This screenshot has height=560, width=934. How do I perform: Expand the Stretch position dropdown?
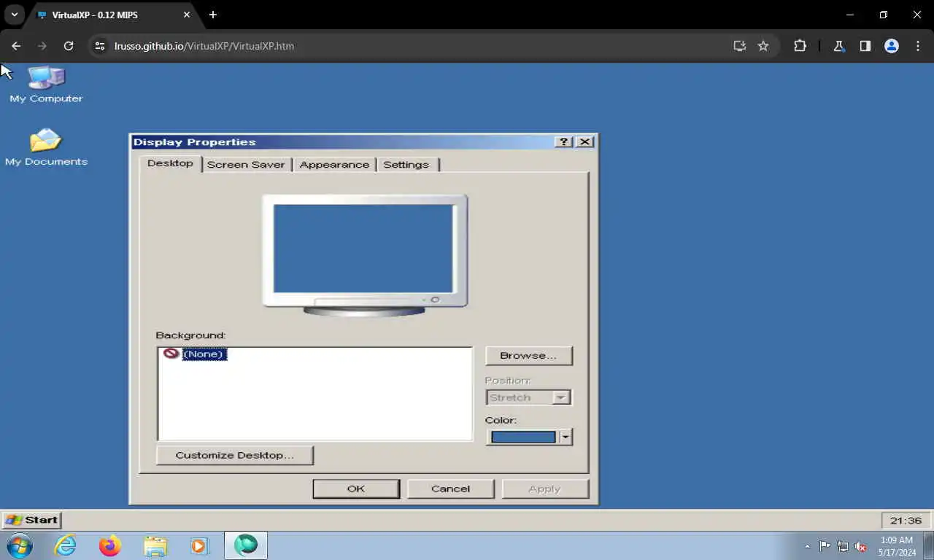pyautogui.click(x=561, y=397)
